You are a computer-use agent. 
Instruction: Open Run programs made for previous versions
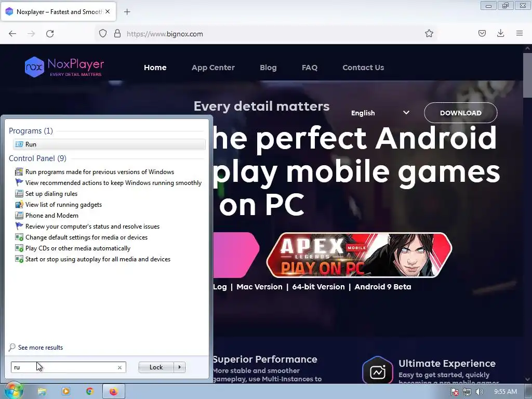tap(100, 172)
